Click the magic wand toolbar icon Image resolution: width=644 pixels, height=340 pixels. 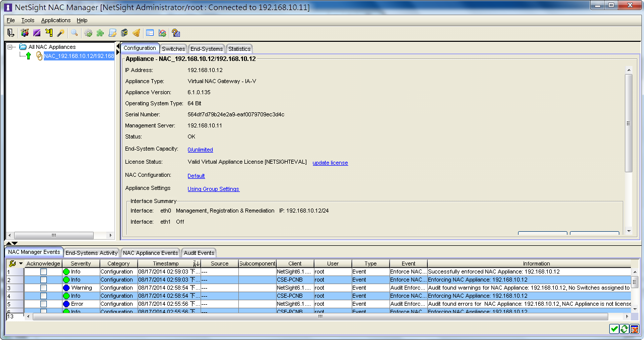tap(60, 33)
